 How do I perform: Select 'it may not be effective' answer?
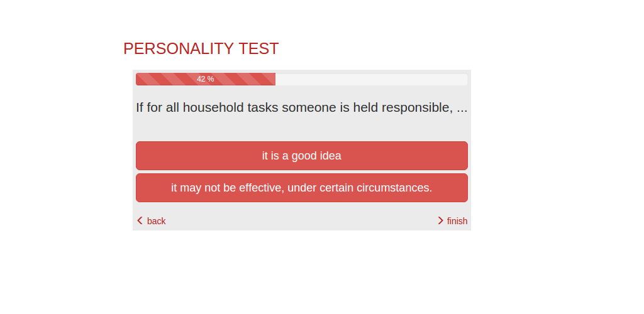click(302, 188)
